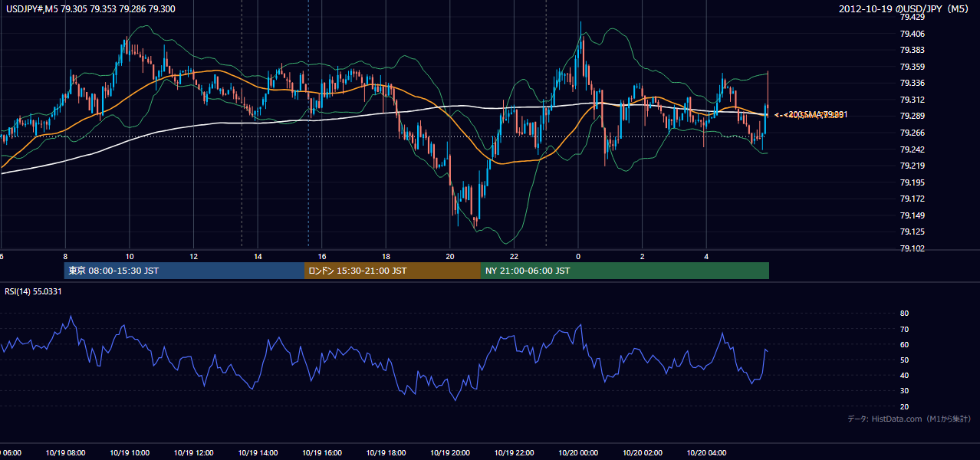Click the 79.406 price axis label
Viewport: 980px width, 460px height.
point(912,34)
